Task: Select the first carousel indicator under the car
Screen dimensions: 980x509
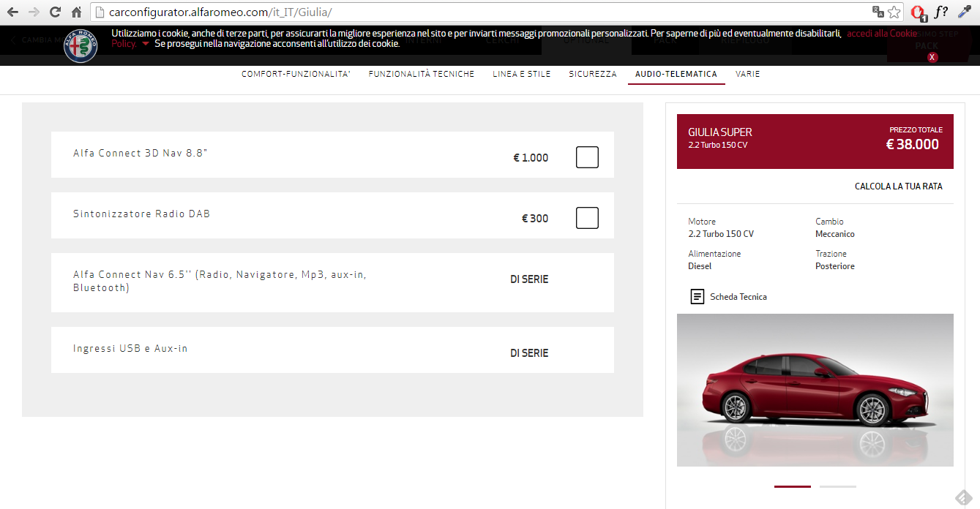Action: click(x=793, y=486)
